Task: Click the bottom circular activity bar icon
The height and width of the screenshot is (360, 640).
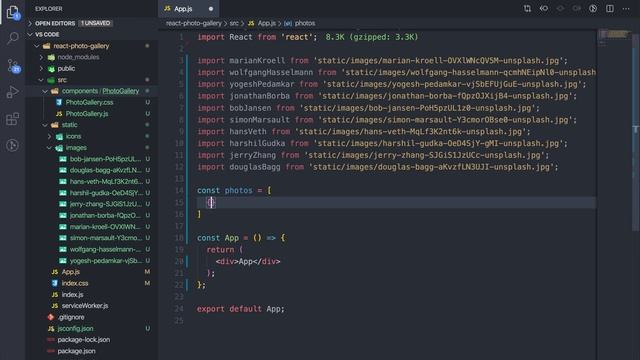Action: click(13, 145)
